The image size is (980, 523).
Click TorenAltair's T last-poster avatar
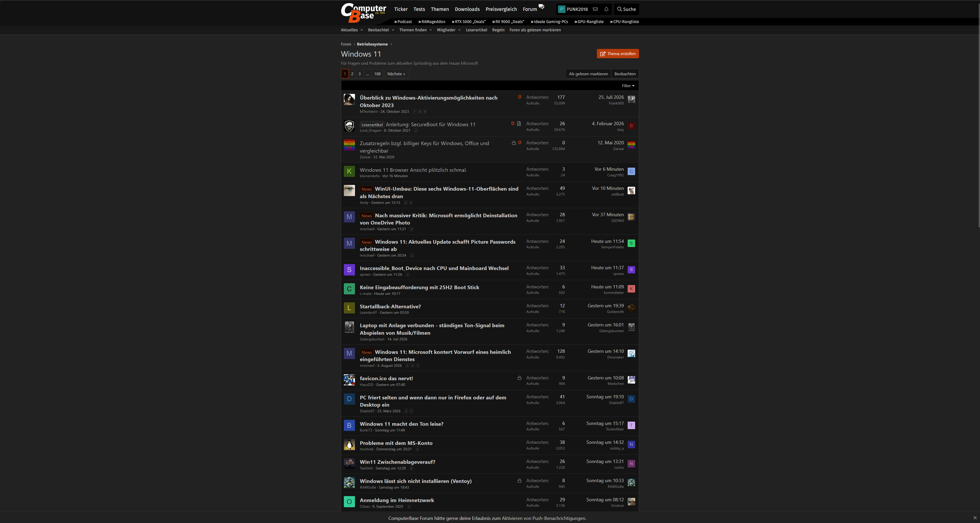click(631, 425)
